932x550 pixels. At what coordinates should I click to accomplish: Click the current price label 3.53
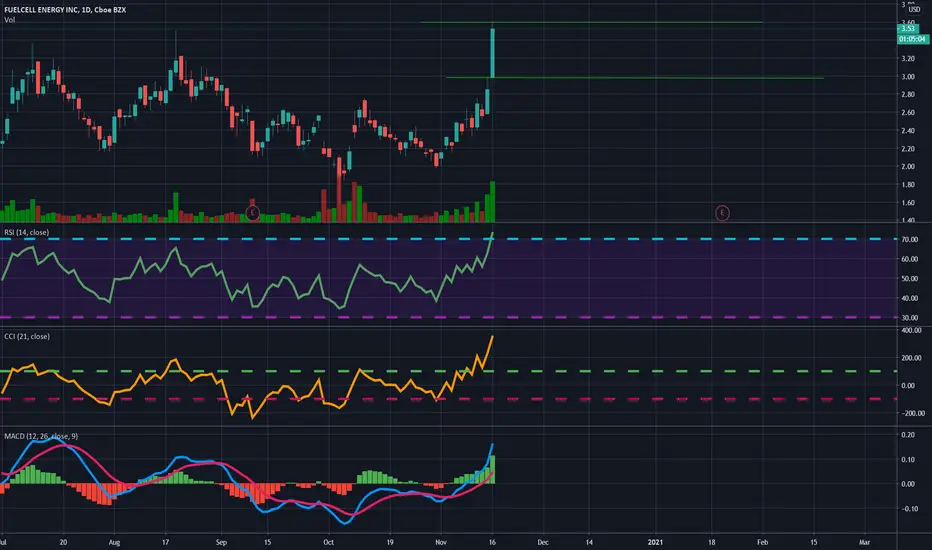908,29
